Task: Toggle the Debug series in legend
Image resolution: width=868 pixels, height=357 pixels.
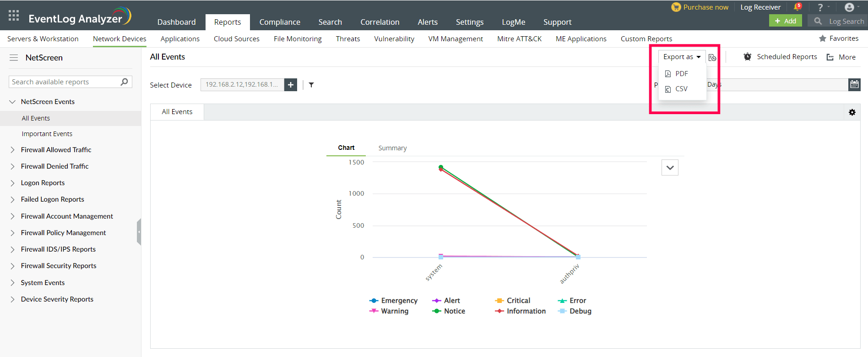Action: pos(575,311)
